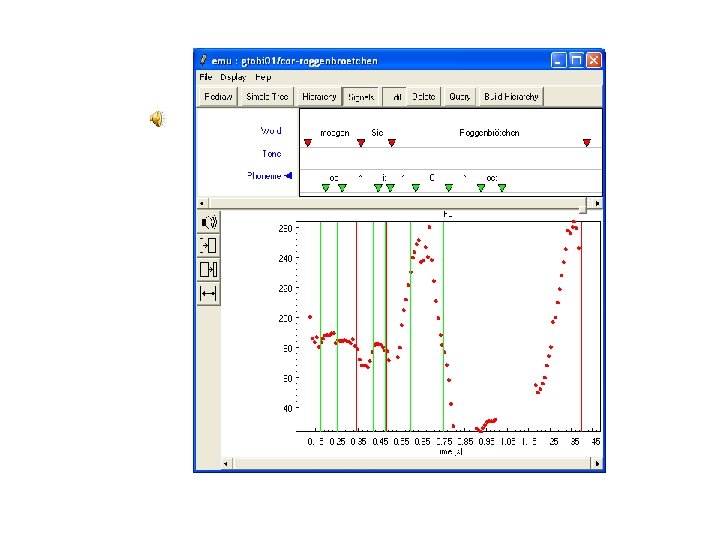Click right arrow of labels pane scrollbar

(x=597, y=203)
